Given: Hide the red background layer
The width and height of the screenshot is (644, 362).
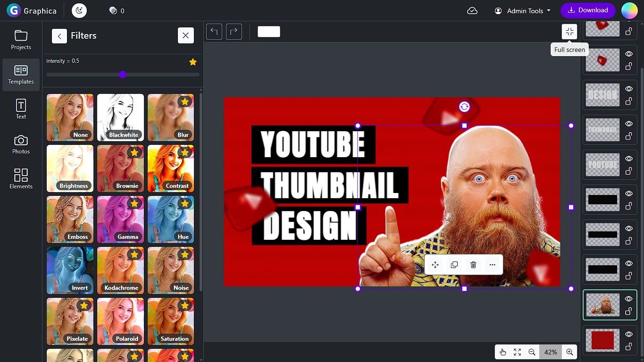Looking at the screenshot, I should [x=629, y=334].
